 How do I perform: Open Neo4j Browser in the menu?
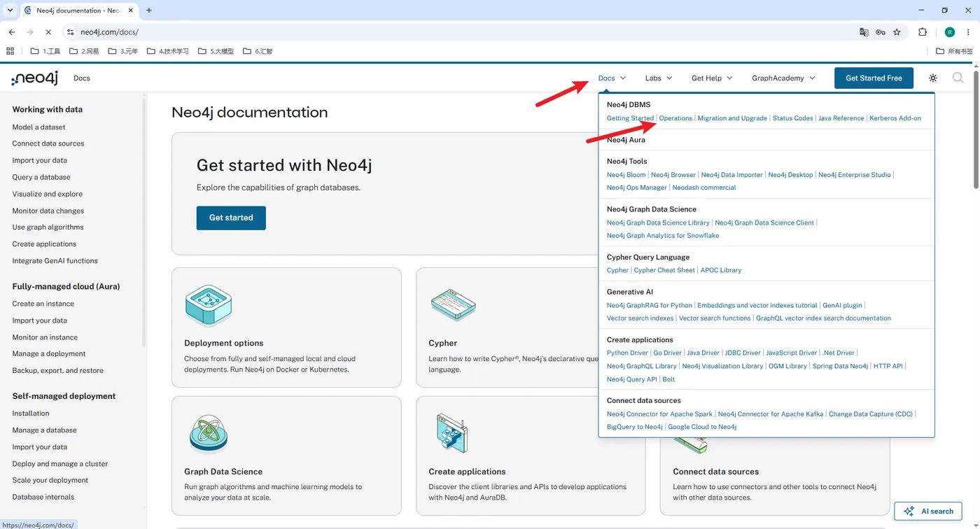tap(673, 175)
